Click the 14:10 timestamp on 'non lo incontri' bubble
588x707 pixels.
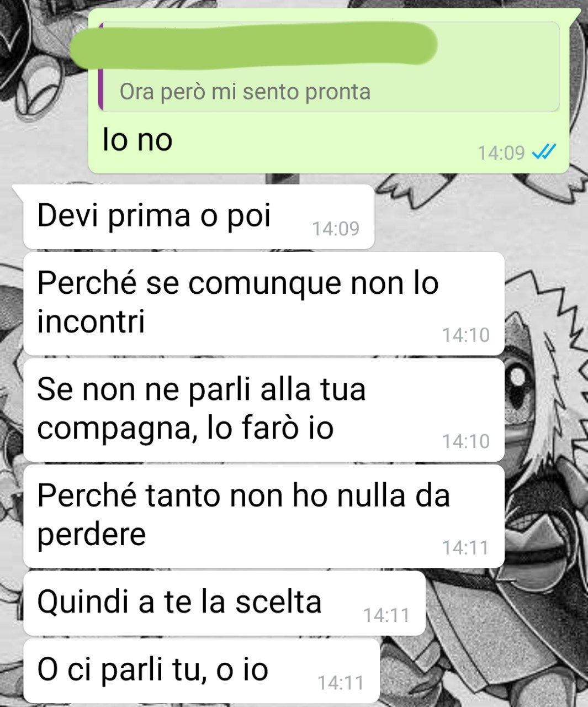[x=465, y=335]
